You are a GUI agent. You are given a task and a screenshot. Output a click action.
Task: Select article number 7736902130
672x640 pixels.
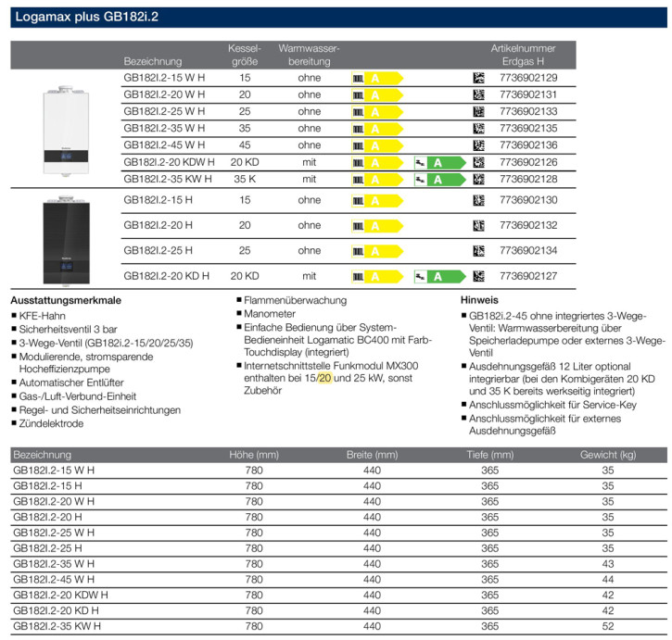528,200
